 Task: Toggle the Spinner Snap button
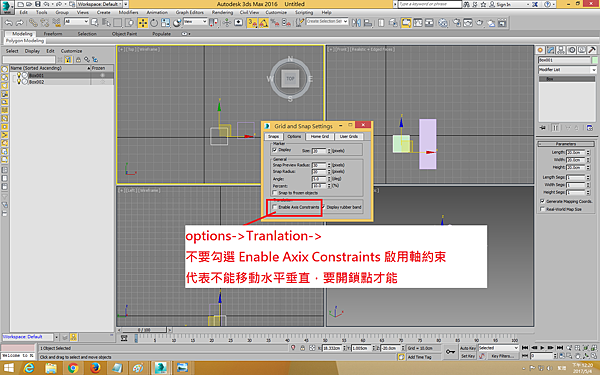[x=286, y=23]
